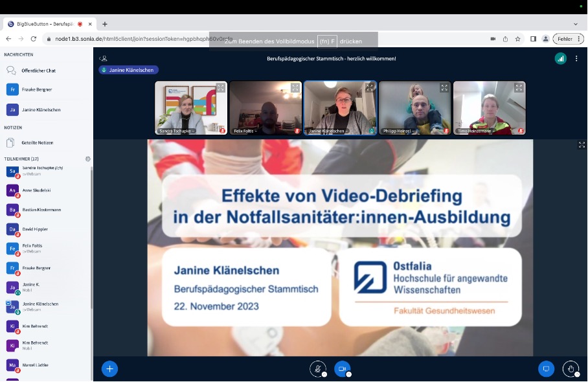588x382 pixels.
Task: Toggle raise hand button
Action: point(571,369)
